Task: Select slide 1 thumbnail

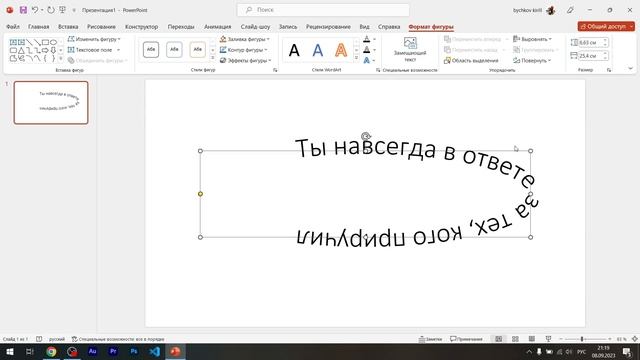Action: click(51, 102)
